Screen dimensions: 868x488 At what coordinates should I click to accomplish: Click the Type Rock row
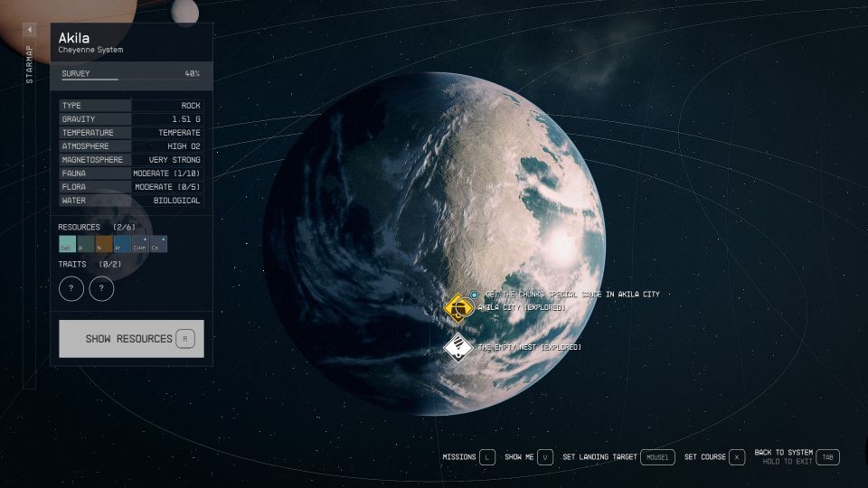point(131,106)
